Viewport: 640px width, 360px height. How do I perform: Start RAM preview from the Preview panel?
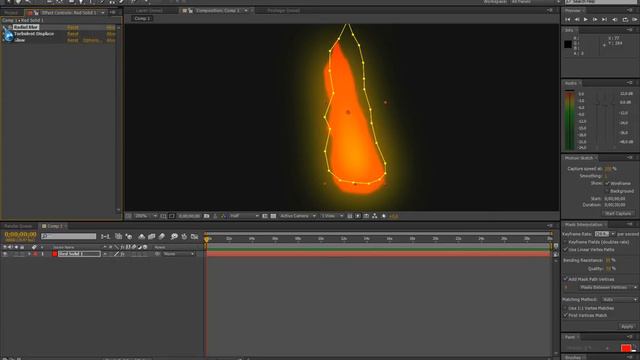[x=634, y=19]
